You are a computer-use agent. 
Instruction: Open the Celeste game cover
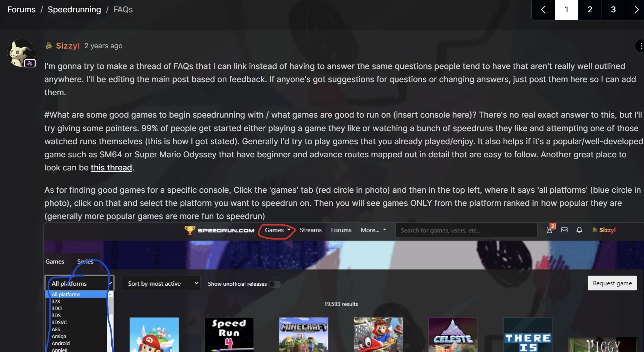pos(453,335)
